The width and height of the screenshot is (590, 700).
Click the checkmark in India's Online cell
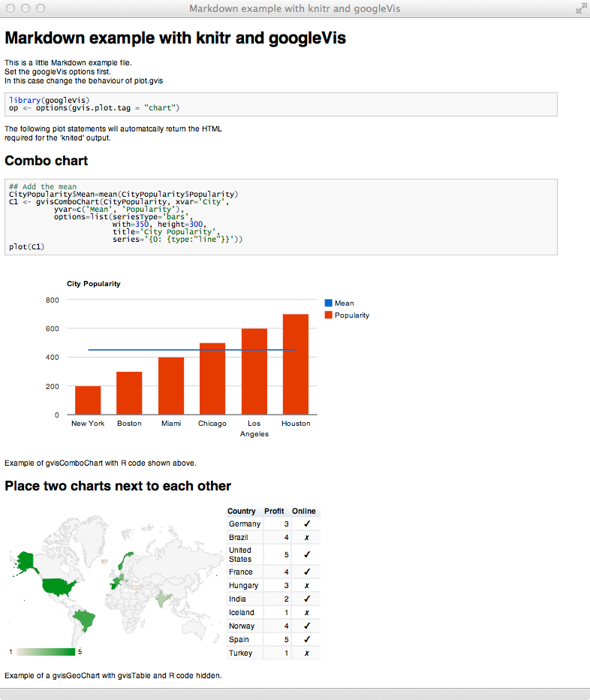(306, 599)
